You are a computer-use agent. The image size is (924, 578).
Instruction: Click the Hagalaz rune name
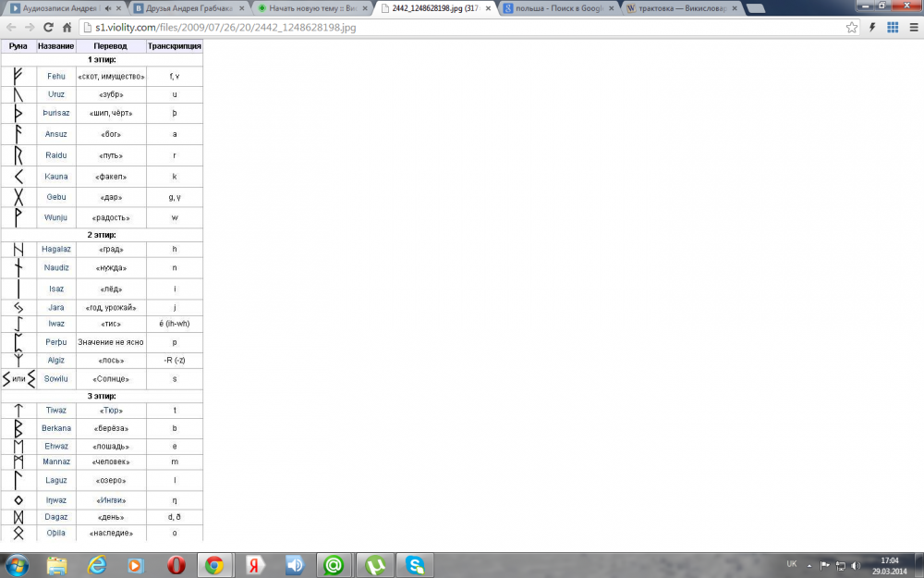click(56, 249)
